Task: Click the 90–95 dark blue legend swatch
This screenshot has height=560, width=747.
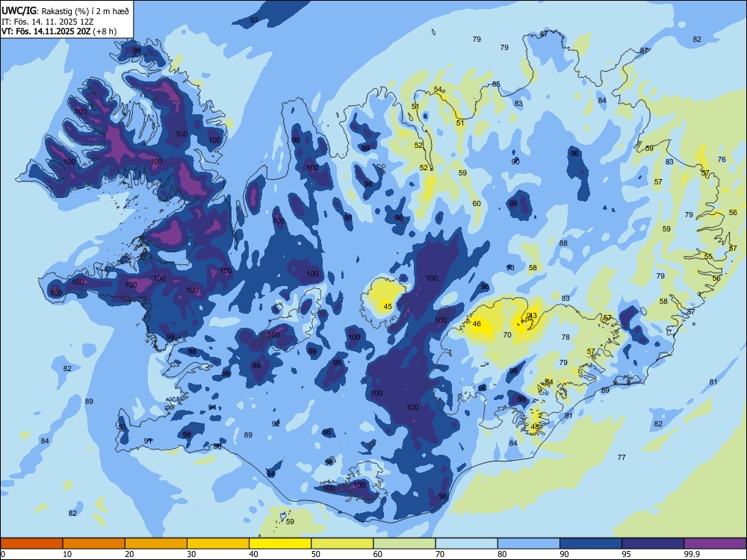Action: click(x=591, y=544)
